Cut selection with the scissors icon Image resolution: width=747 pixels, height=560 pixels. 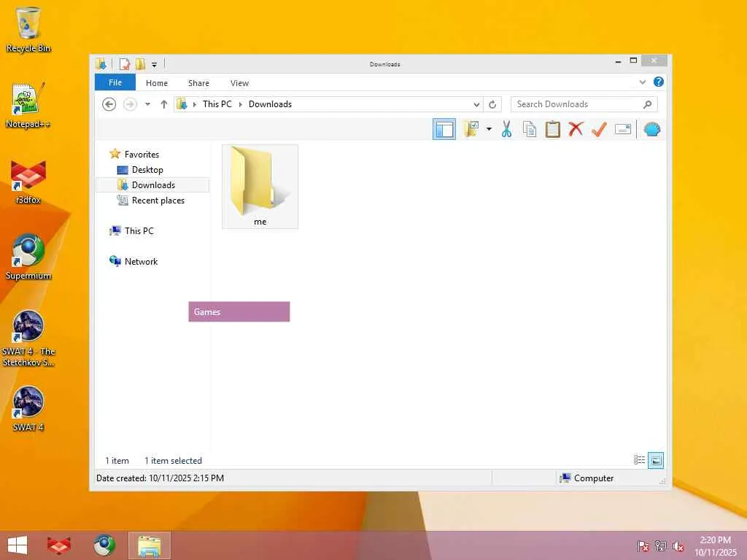[506, 129]
